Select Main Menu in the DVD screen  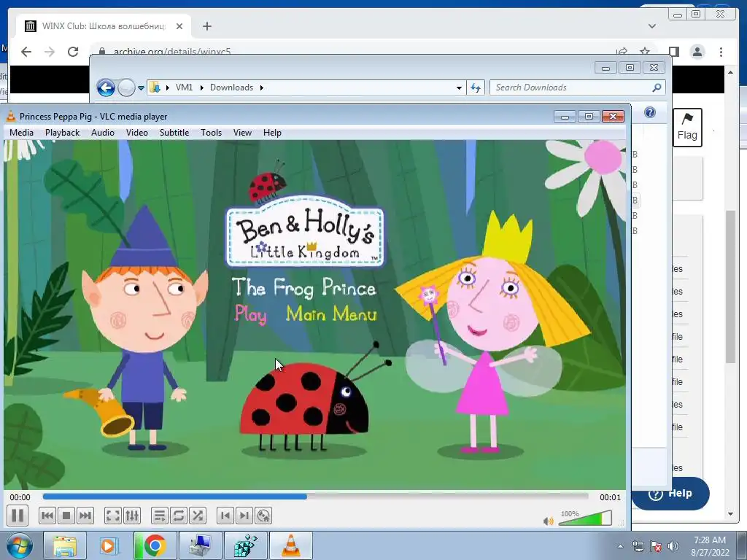click(x=332, y=314)
